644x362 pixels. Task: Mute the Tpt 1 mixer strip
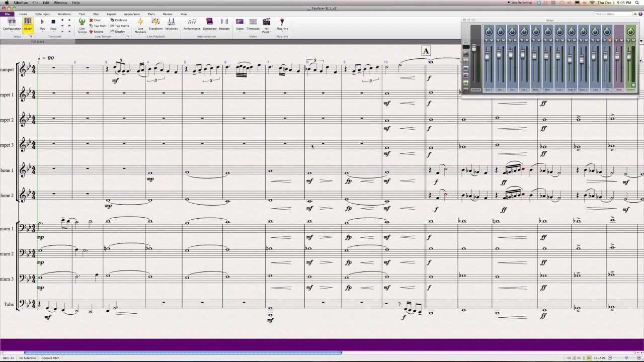[503, 40]
